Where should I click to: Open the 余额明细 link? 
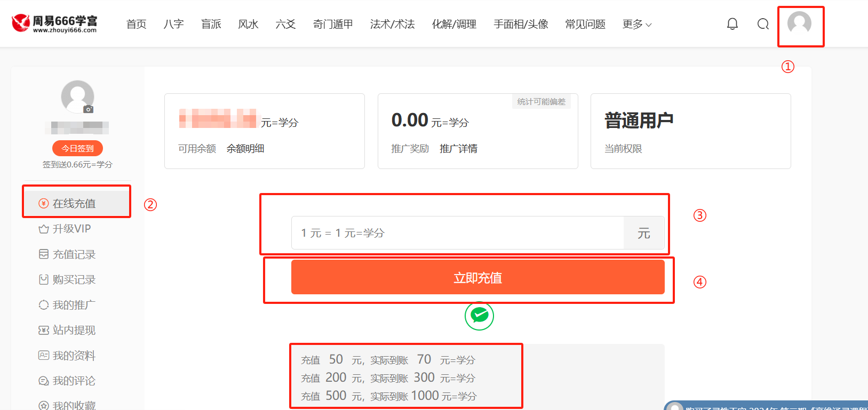click(245, 149)
